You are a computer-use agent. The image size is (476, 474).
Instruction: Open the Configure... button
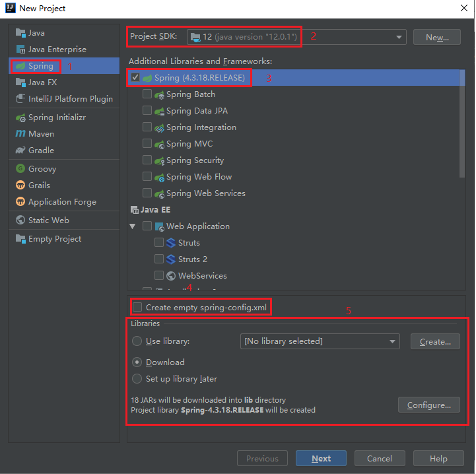click(429, 405)
